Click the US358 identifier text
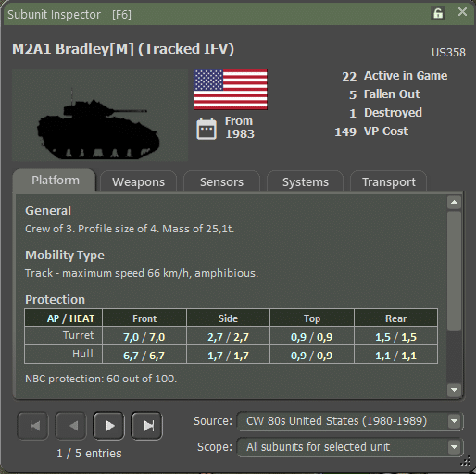476x474 pixels. 448,53
